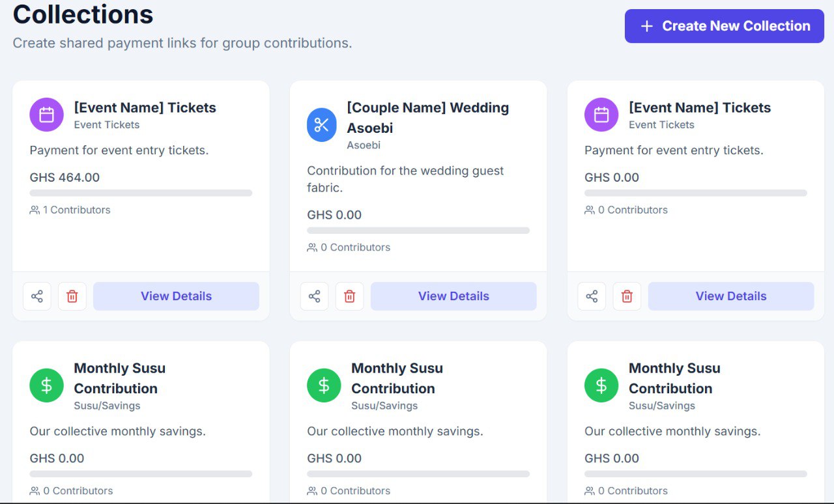Select the middle Monthly Susu Contribution card title
Viewport: 834px width, 504px height.
point(397,378)
